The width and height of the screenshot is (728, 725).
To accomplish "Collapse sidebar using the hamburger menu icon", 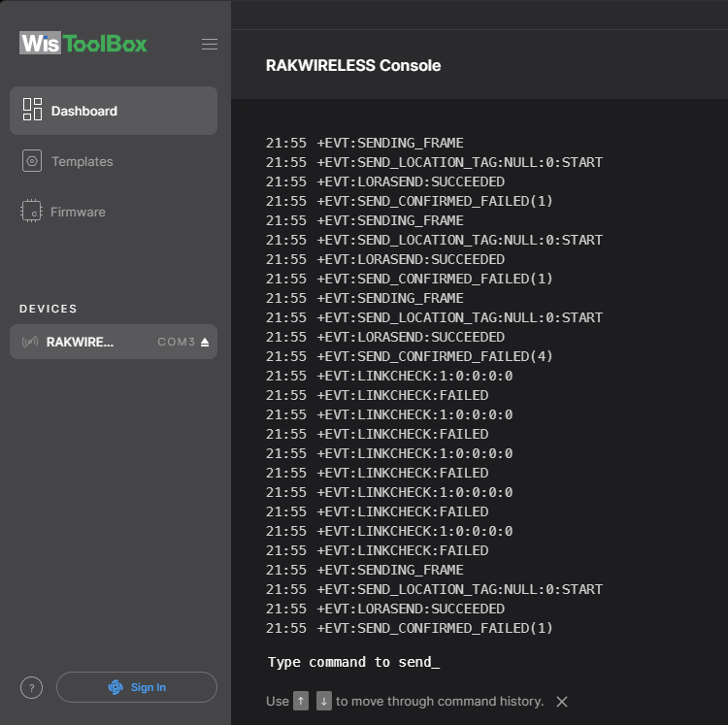I will coord(209,44).
